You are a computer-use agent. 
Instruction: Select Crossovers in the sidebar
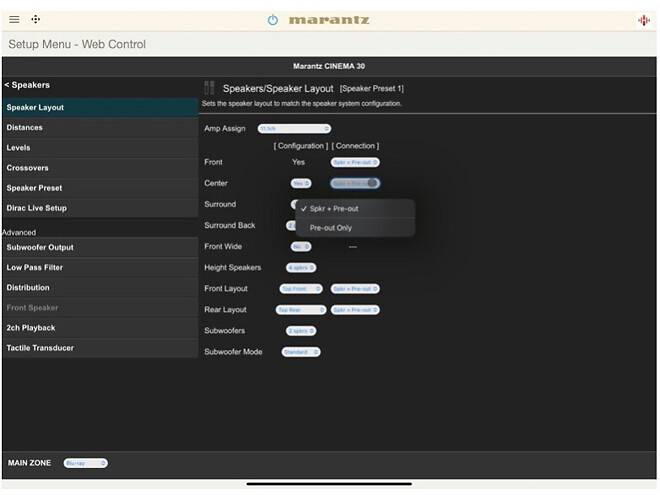(x=28, y=168)
